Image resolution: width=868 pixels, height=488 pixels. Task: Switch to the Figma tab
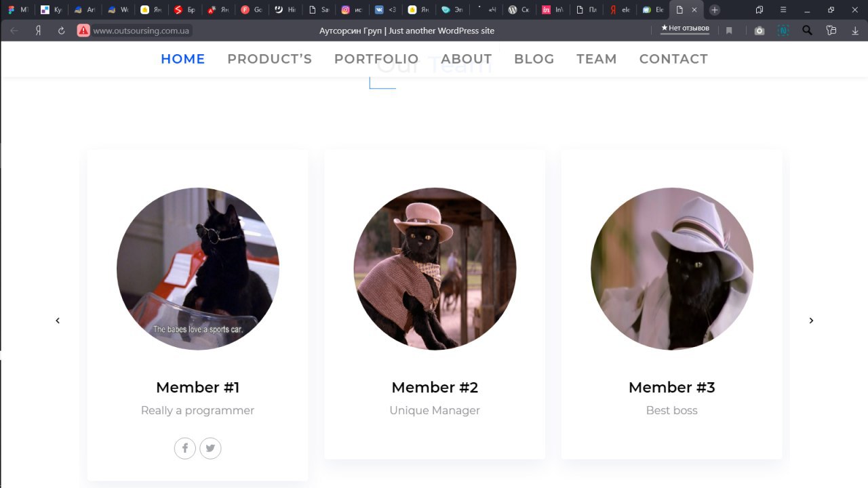coord(17,10)
